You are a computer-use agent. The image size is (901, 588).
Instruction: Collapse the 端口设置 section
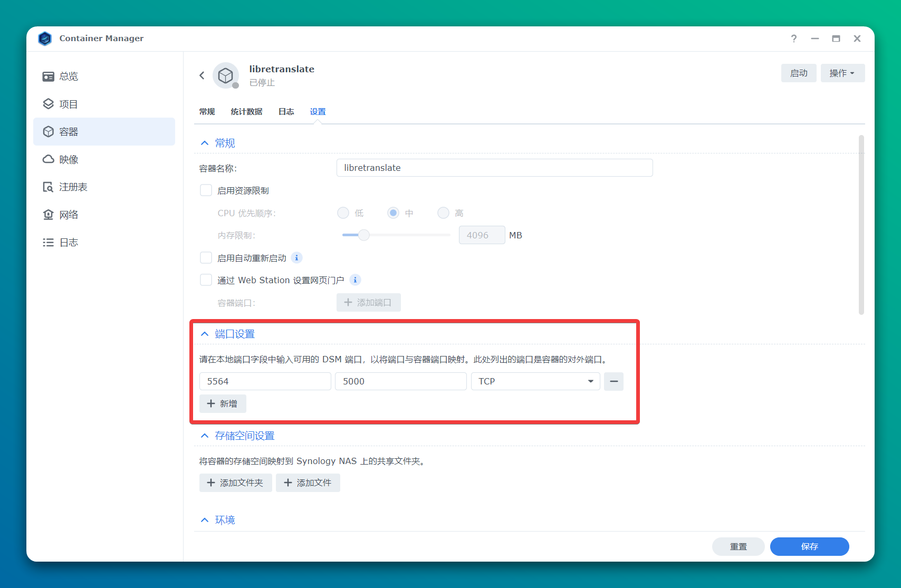pyautogui.click(x=205, y=334)
